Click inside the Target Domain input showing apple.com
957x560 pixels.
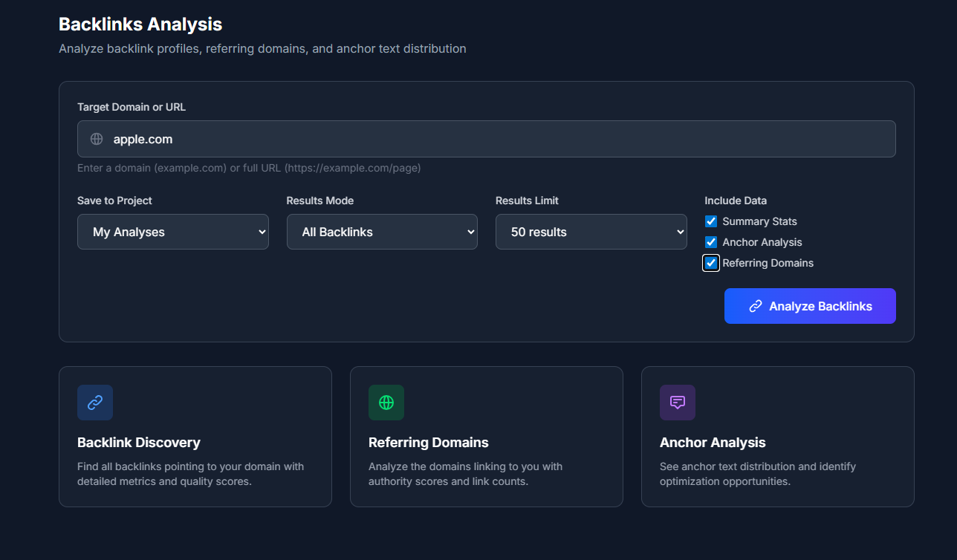[x=487, y=138]
